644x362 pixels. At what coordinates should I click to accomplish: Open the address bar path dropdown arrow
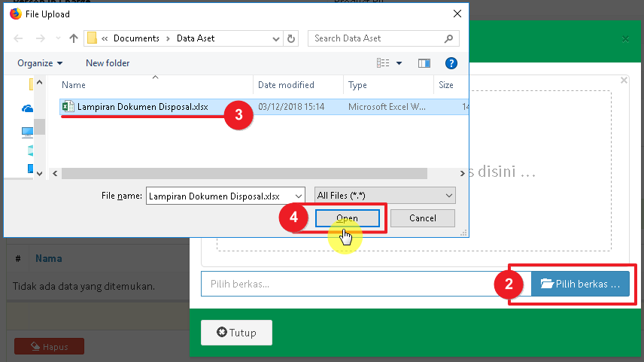point(275,38)
